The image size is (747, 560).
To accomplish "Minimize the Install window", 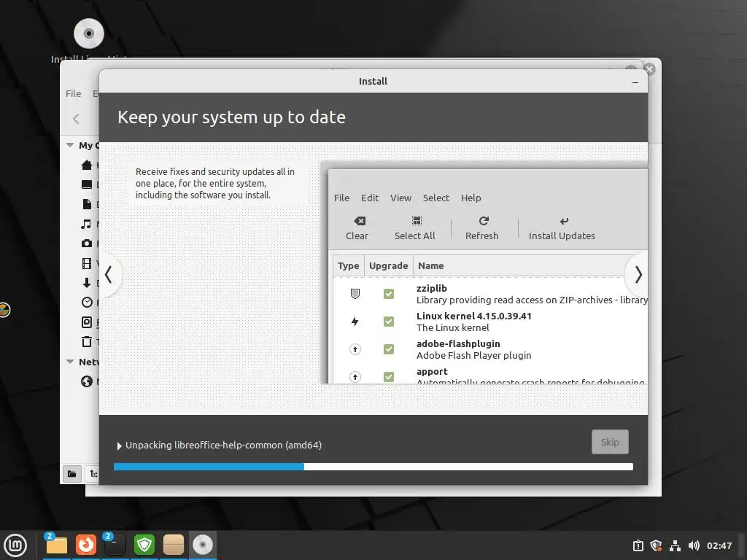I will pyautogui.click(x=635, y=82).
